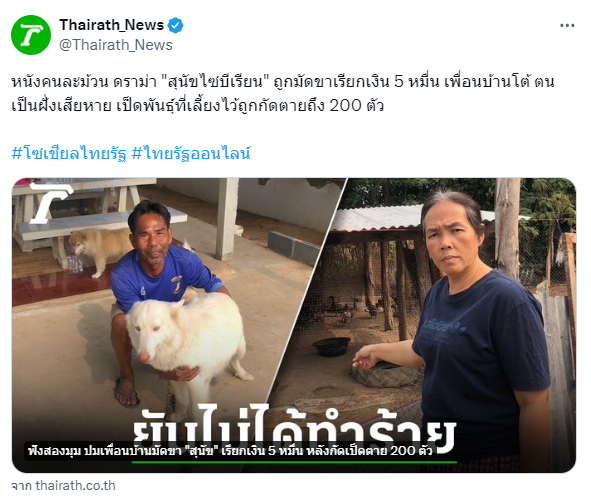Visit the @Thairath_News handle
Screen dimensions: 591x499
click(116, 45)
